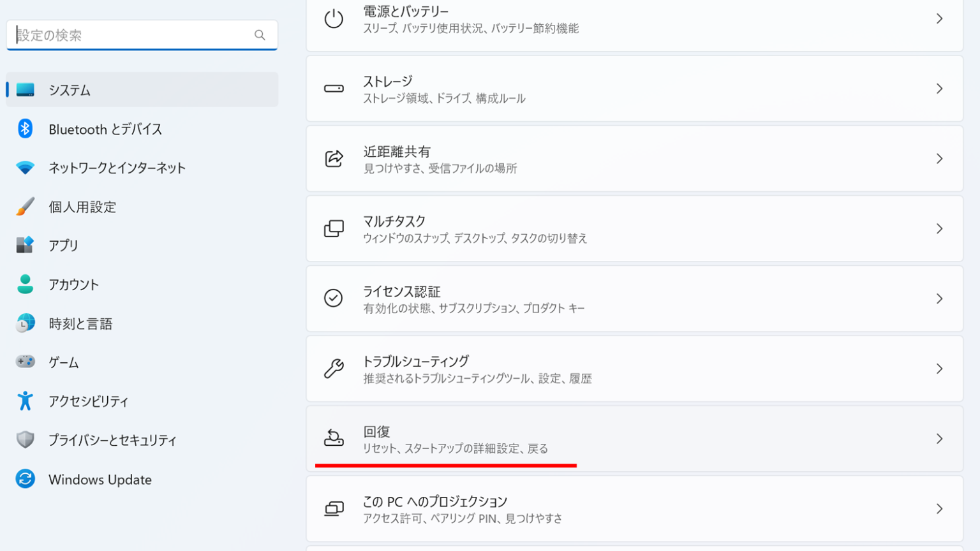Screen dimensions: 980x551
Task: Click the 時刻と言語 clock icon
Action: tap(24, 323)
